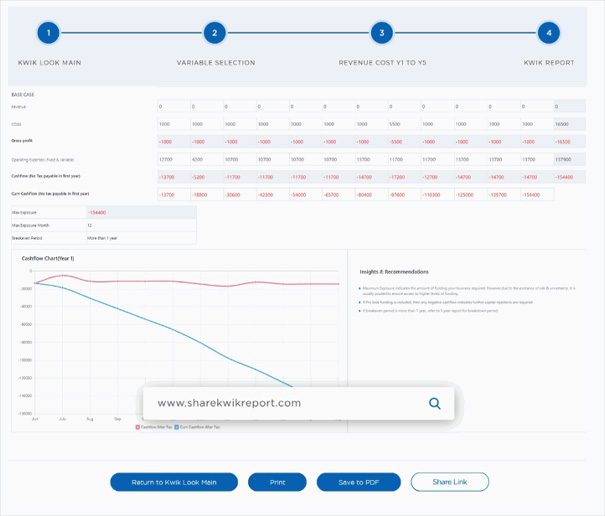605x516 pixels.
Task: Click the search magnifier icon
Action: (434, 403)
